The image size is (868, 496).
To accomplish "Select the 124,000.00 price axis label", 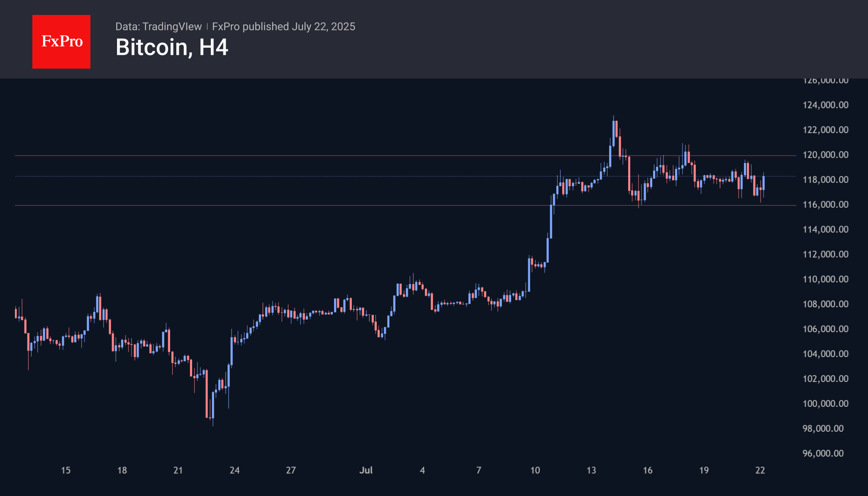I will (x=825, y=105).
